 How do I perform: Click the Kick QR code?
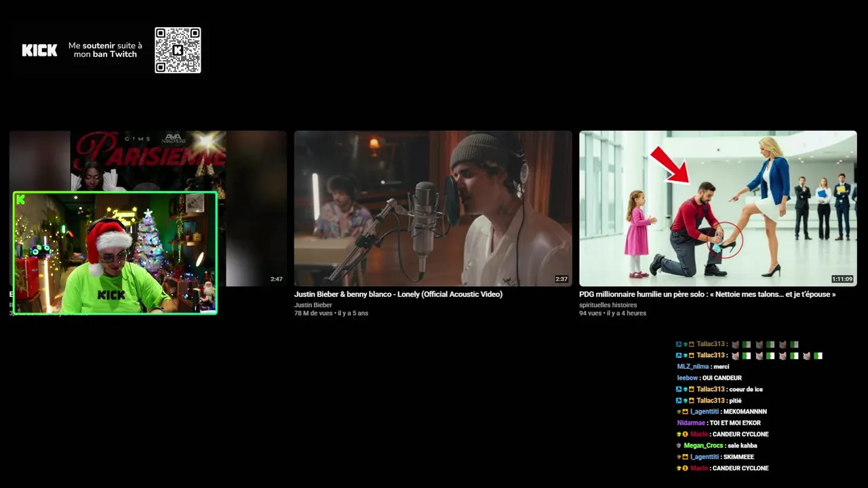point(178,50)
